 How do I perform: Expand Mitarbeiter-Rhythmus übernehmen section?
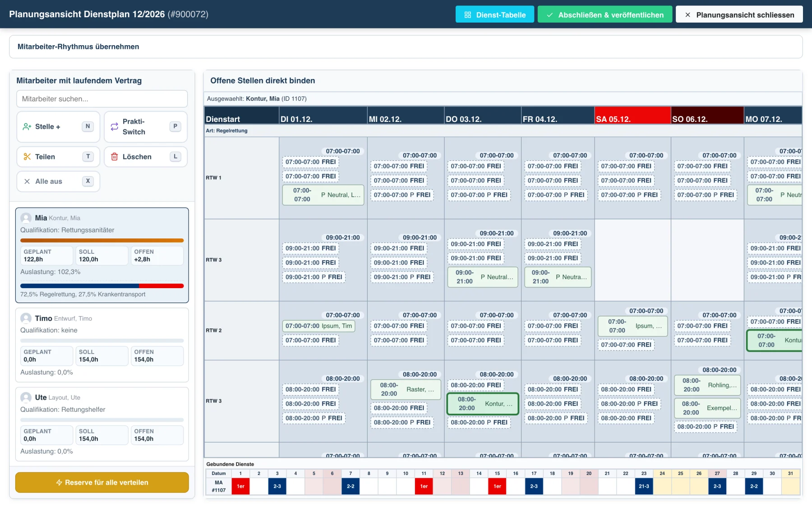[x=406, y=47]
